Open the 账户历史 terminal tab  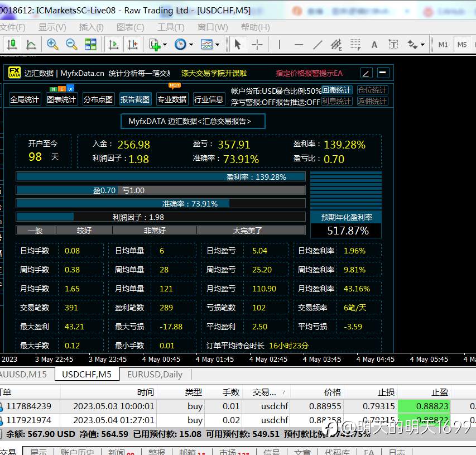point(77,452)
